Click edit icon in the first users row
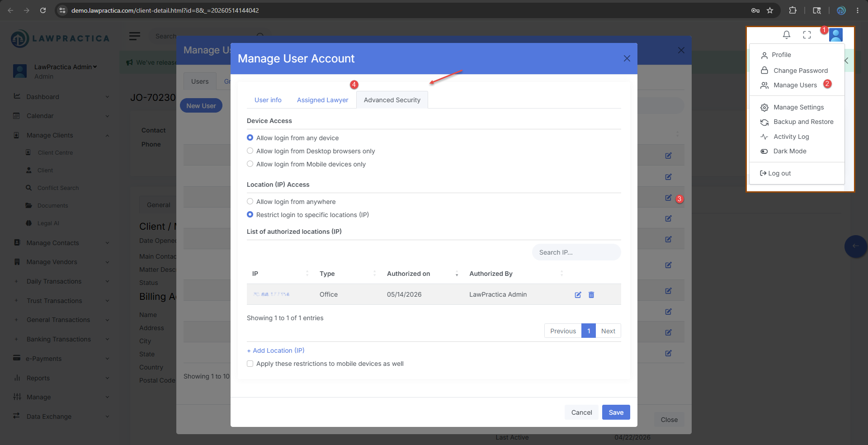This screenshot has width=868, height=445. (x=668, y=156)
